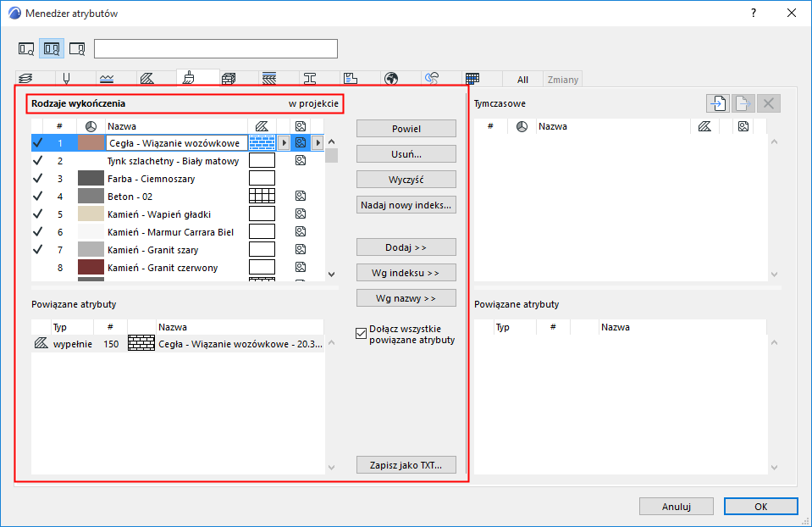This screenshot has width=812, height=527.
Task: Sort left list by fill hatch column header
Action: point(262,126)
